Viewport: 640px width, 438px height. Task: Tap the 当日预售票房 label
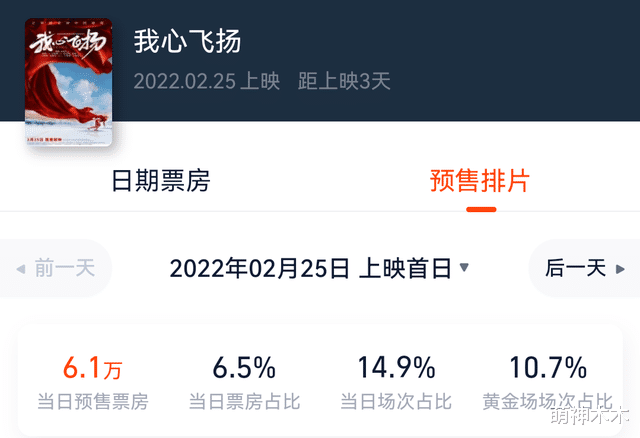tap(93, 402)
